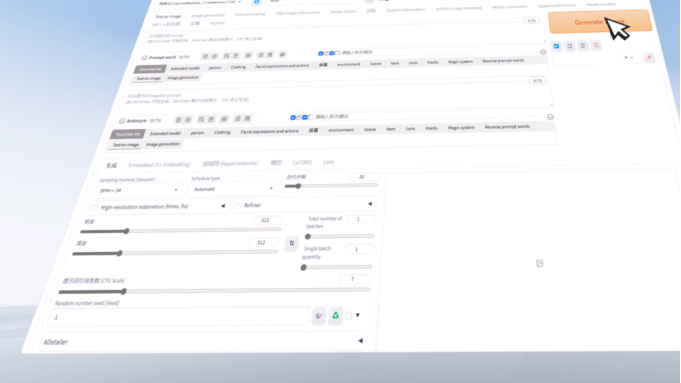Click the green recycle seed icon

coord(335,316)
